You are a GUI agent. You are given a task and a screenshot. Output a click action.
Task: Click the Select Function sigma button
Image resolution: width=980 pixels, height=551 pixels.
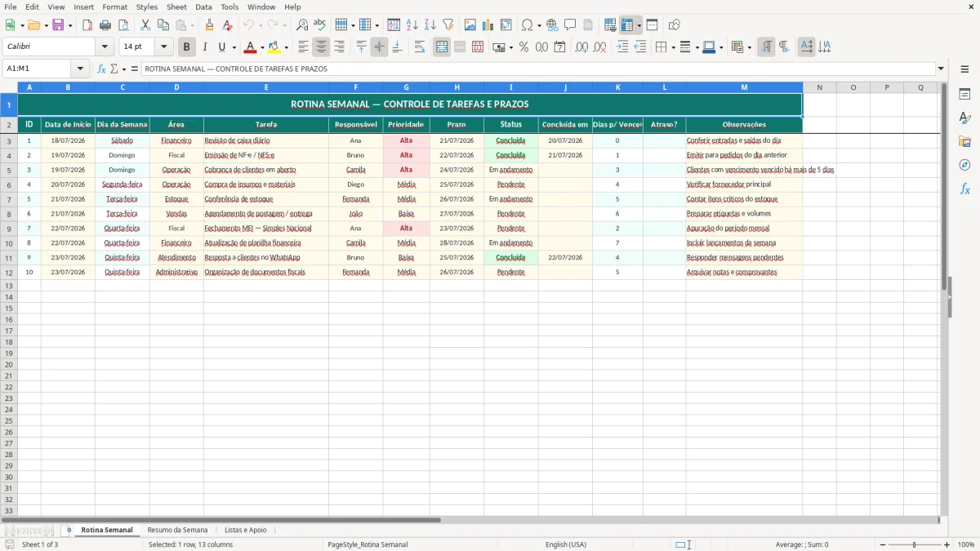(x=114, y=69)
